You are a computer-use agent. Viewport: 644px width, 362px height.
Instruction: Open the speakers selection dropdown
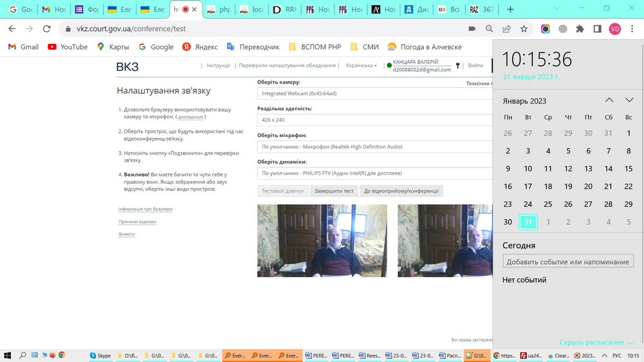(375, 173)
